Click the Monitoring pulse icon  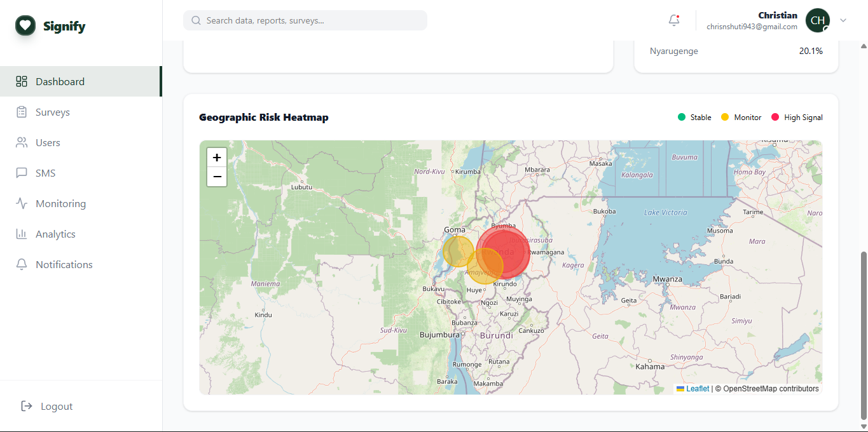(x=22, y=203)
